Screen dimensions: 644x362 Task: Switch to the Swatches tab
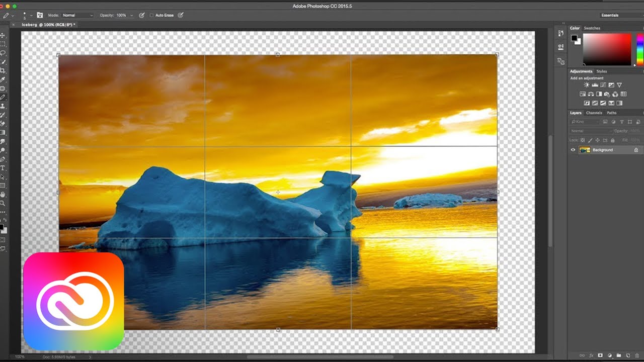592,28
